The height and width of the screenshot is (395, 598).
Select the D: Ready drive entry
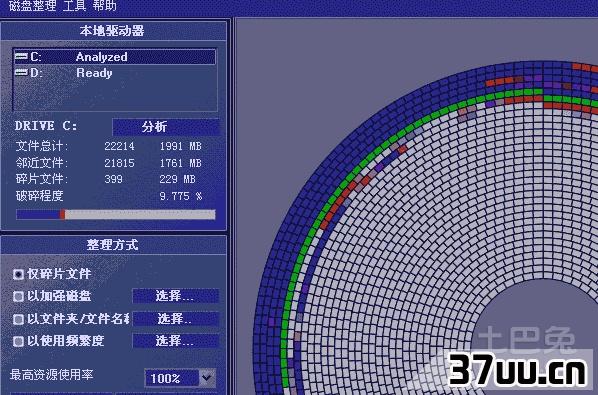tap(114, 72)
